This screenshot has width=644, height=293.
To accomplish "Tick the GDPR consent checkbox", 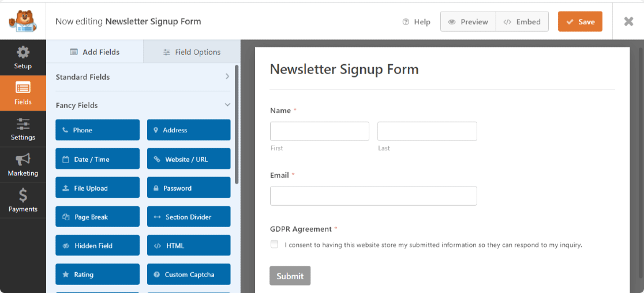I will pos(274,244).
